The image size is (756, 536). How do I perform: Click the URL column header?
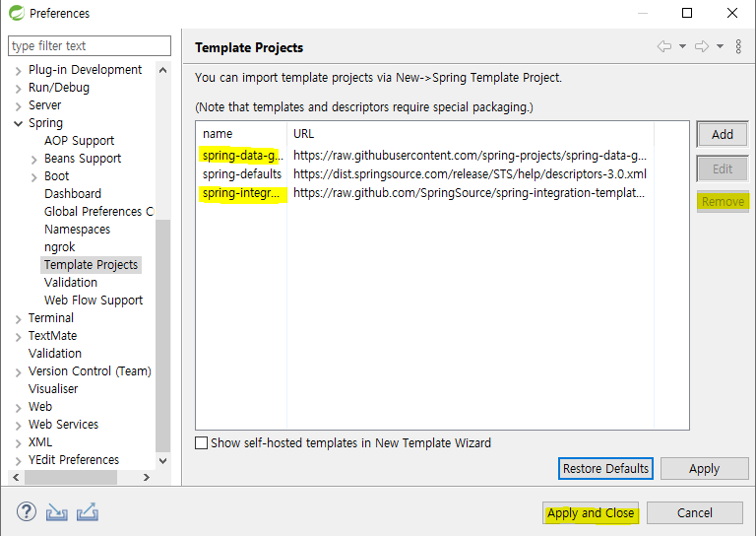[471, 134]
